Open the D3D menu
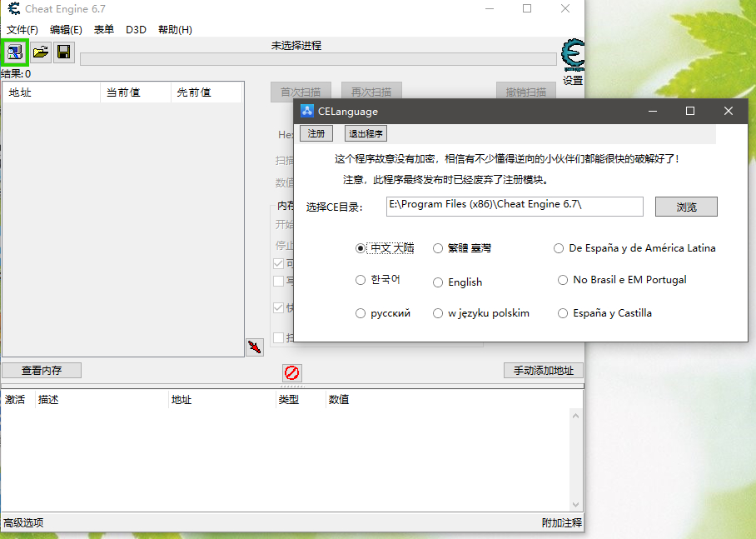The width and height of the screenshot is (756, 539). [136, 29]
